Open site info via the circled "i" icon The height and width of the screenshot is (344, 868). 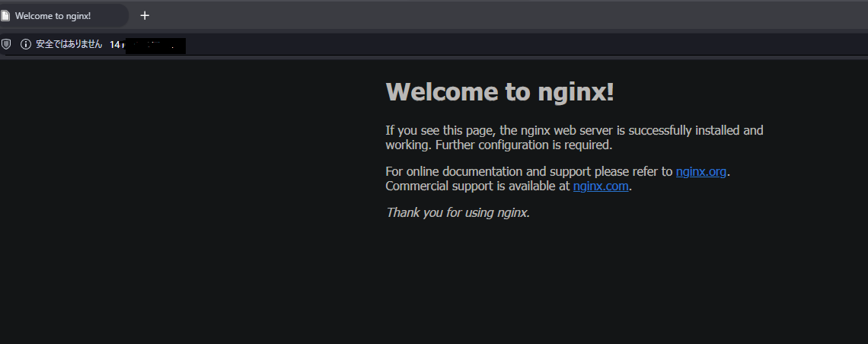pos(25,45)
